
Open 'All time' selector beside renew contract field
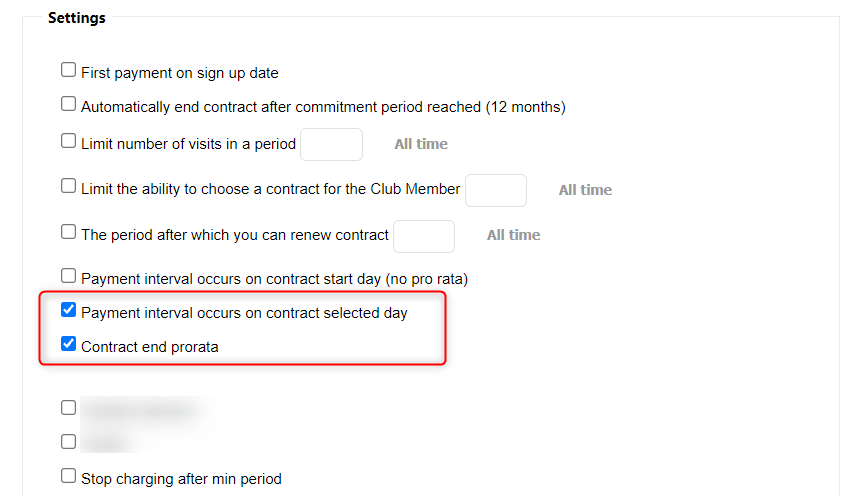coord(513,235)
